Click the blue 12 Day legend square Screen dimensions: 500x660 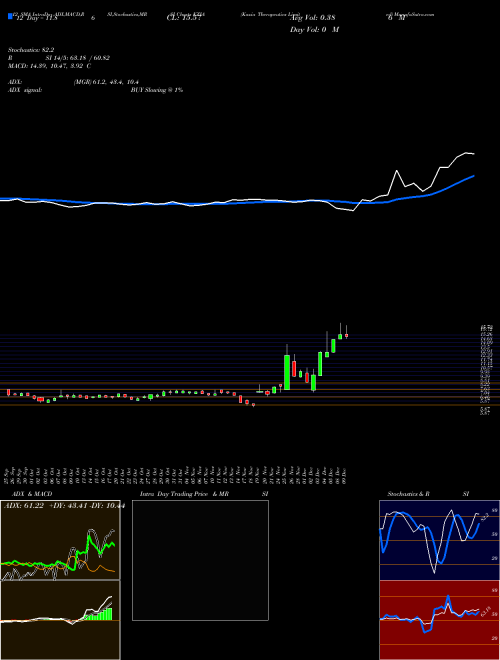tap(10, 17)
